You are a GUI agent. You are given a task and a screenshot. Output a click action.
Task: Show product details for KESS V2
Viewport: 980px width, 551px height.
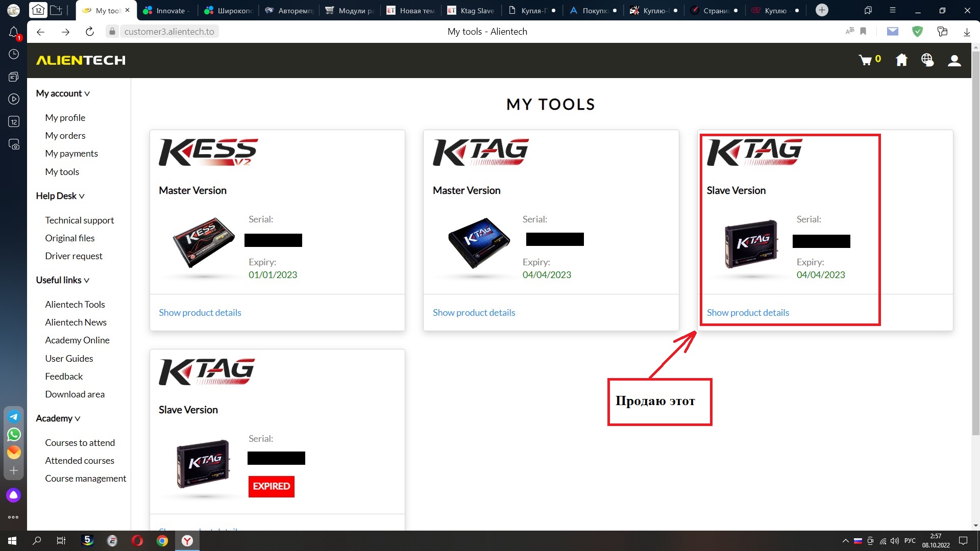200,313
